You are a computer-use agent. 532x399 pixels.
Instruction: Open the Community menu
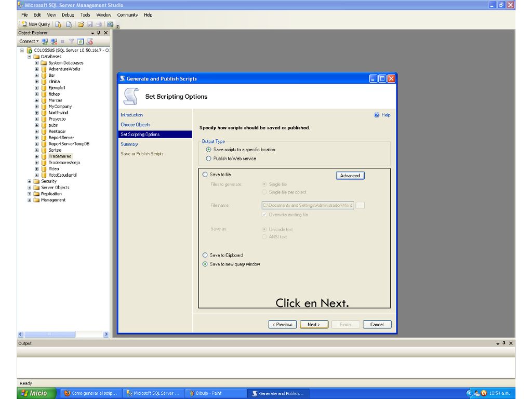coord(128,15)
